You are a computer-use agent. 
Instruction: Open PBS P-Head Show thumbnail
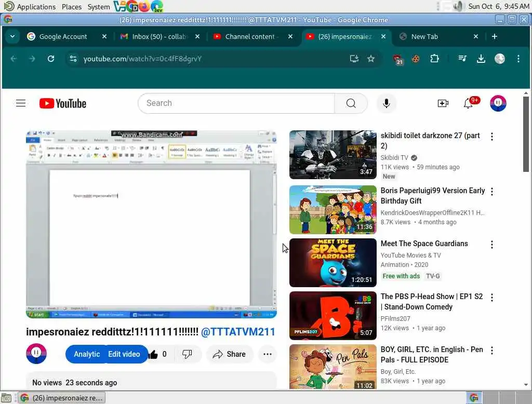click(x=333, y=316)
